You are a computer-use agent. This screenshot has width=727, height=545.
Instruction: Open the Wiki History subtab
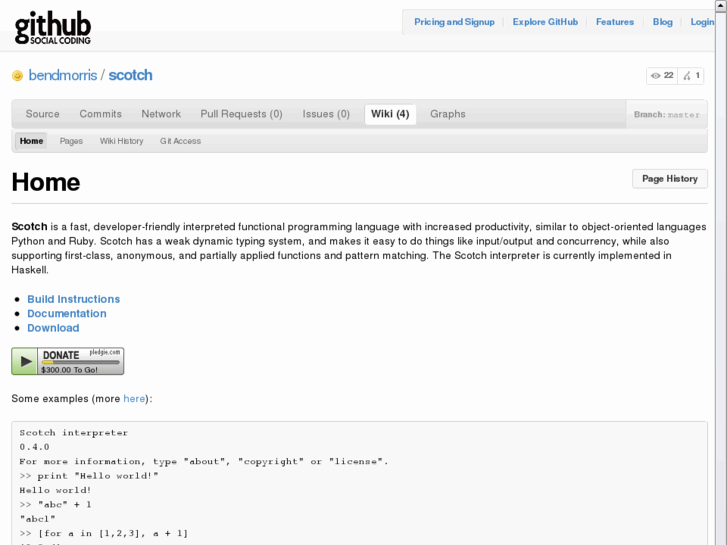click(121, 141)
